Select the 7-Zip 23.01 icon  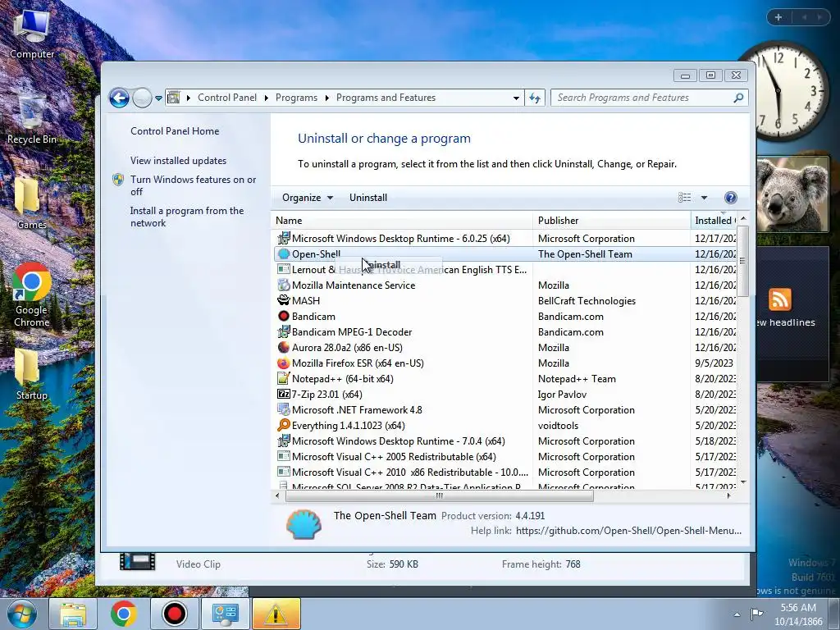283,394
